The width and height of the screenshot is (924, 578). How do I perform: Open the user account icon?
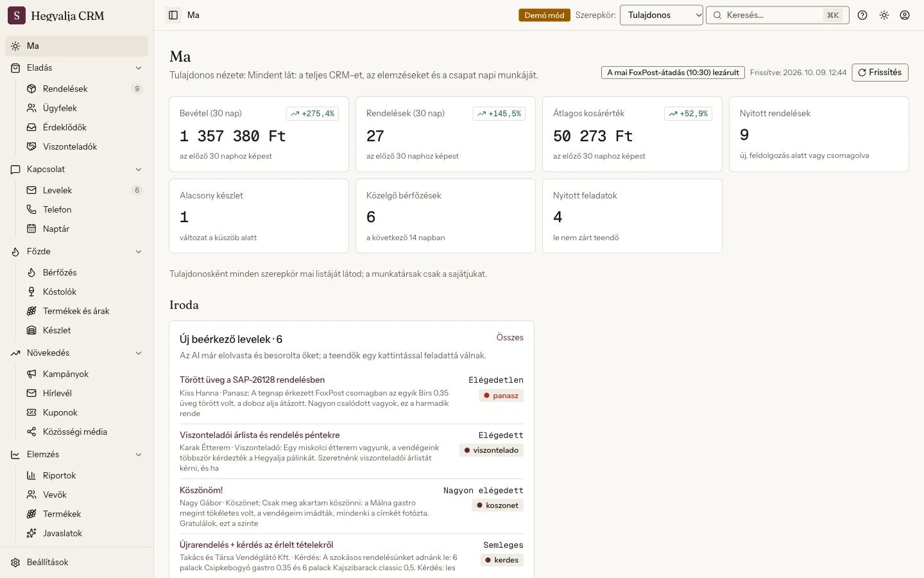pos(905,15)
